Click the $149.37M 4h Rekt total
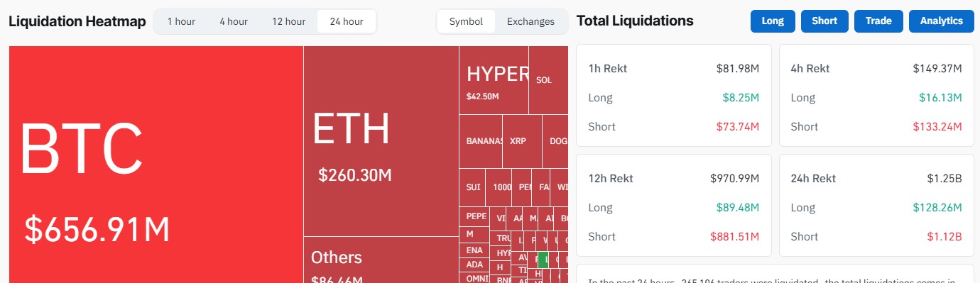 (x=937, y=69)
